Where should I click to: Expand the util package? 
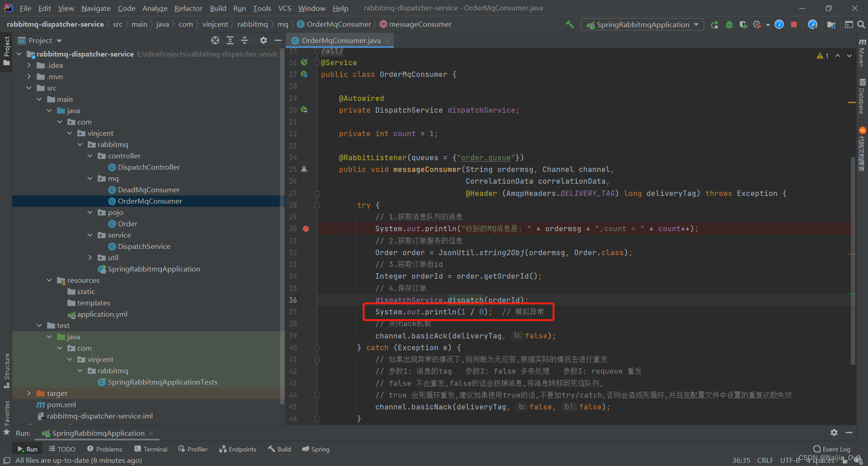[x=90, y=257]
